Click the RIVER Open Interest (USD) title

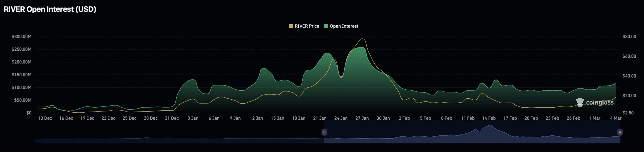(50, 9)
